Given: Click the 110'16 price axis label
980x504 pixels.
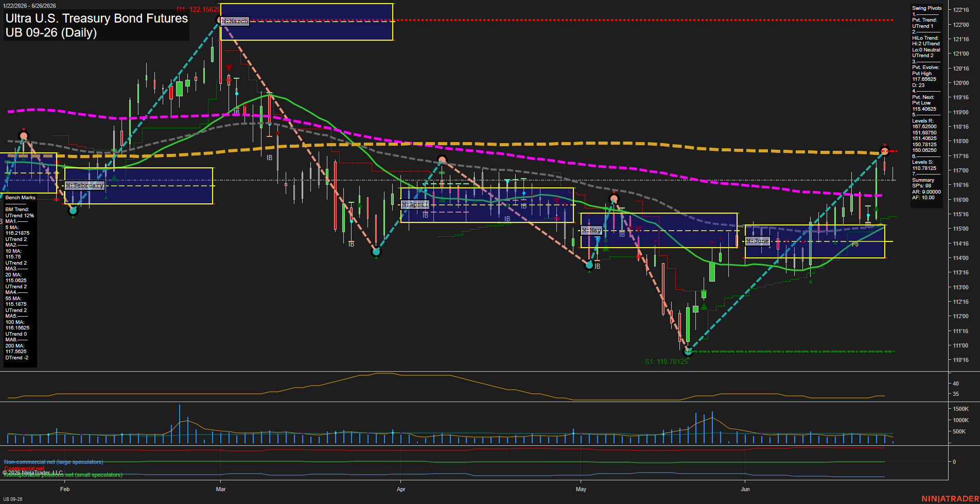Looking at the screenshot, I should (x=961, y=360).
